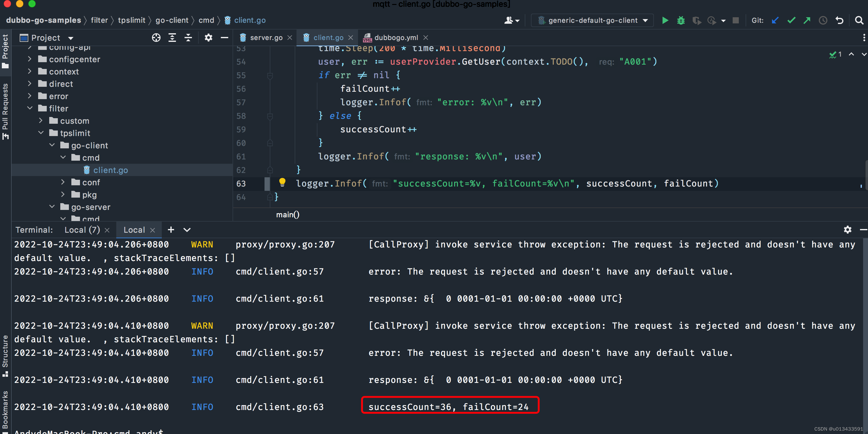Update project with Git blue arrow
Image resolution: width=868 pixels, height=434 pixels.
[x=775, y=20]
